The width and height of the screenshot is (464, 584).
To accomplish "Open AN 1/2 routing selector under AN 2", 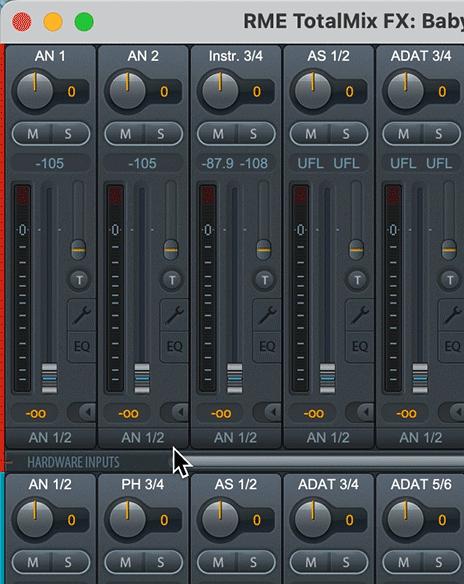I will pyautogui.click(x=143, y=438).
